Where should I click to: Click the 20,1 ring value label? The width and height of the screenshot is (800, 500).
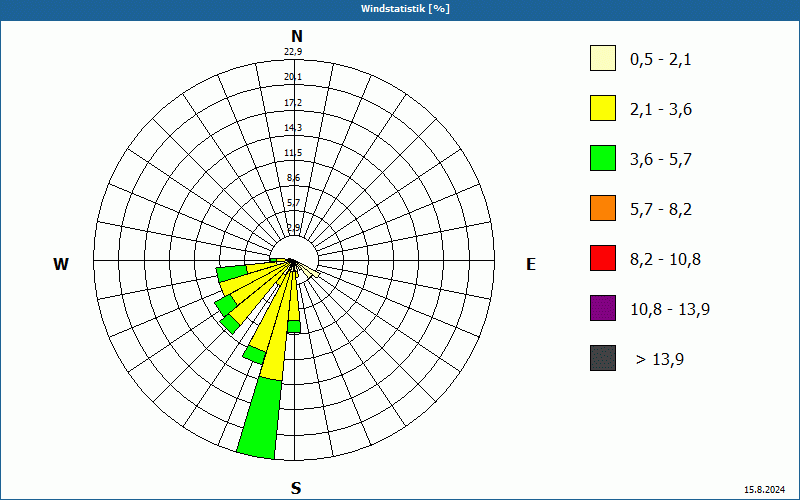(x=293, y=77)
